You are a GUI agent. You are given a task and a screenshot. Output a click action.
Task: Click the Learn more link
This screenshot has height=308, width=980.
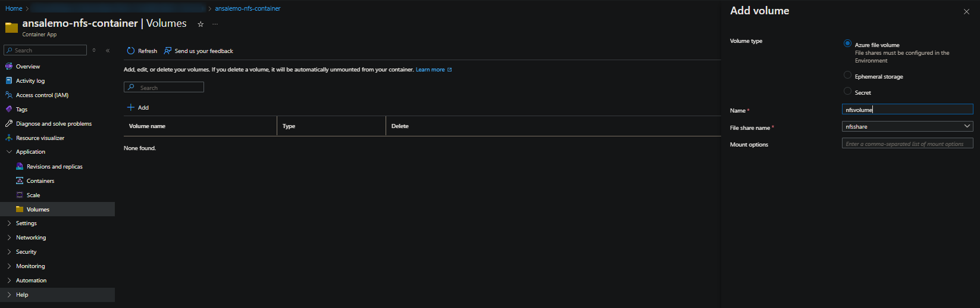(x=430, y=70)
